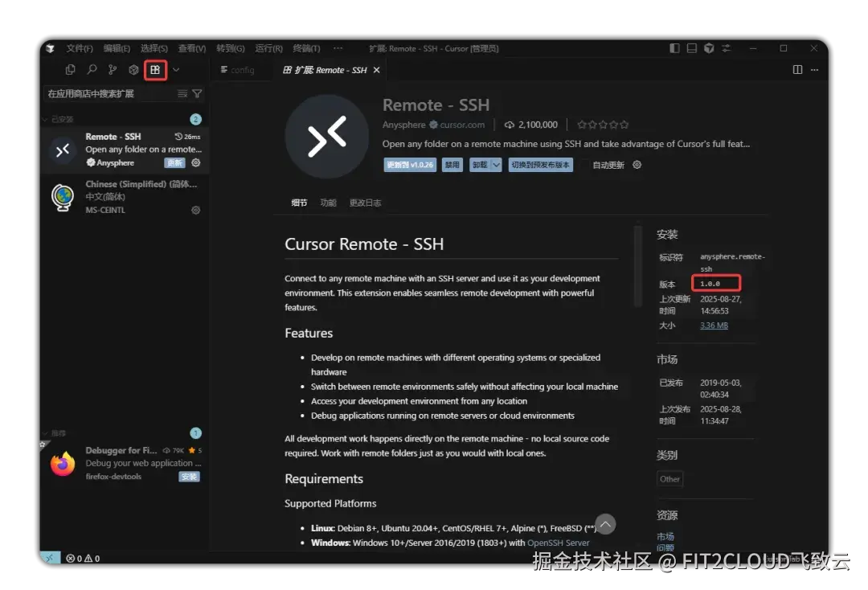Screen dimensions: 868x590
Task: Click the install count cloud icon
Action: [x=510, y=125]
